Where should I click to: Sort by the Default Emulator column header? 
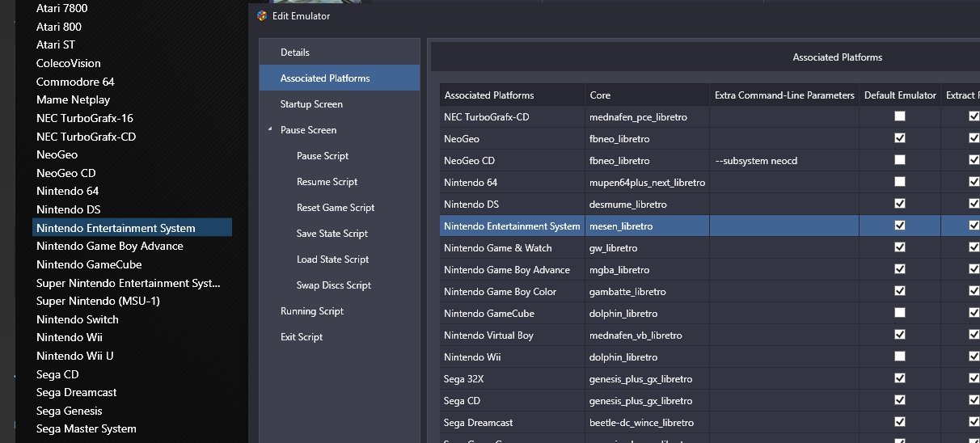[900, 95]
